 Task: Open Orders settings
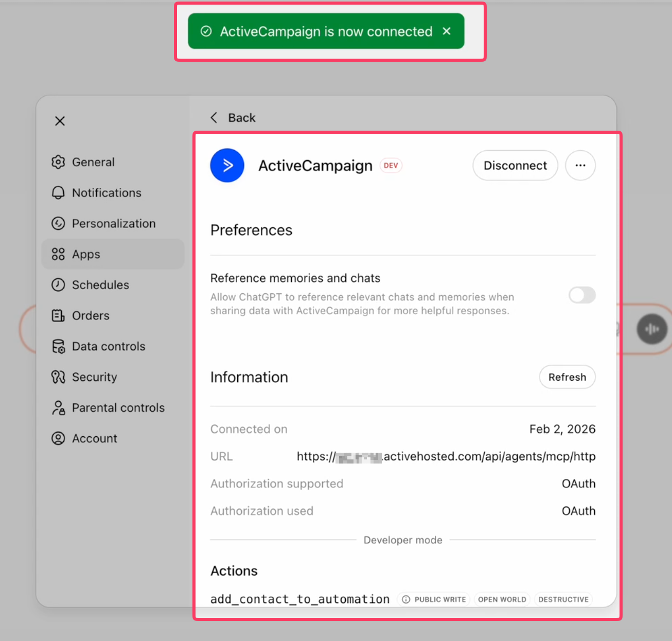(x=113, y=315)
